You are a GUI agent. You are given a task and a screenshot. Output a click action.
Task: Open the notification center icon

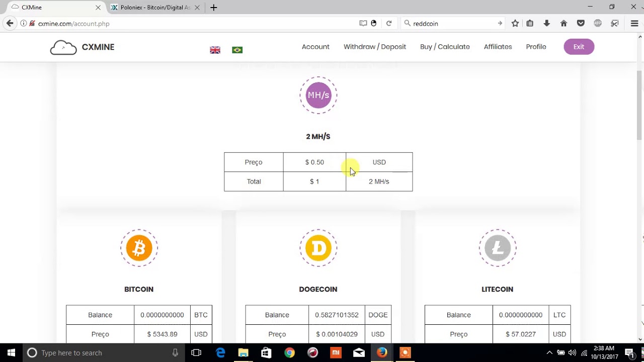[x=629, y=352]
